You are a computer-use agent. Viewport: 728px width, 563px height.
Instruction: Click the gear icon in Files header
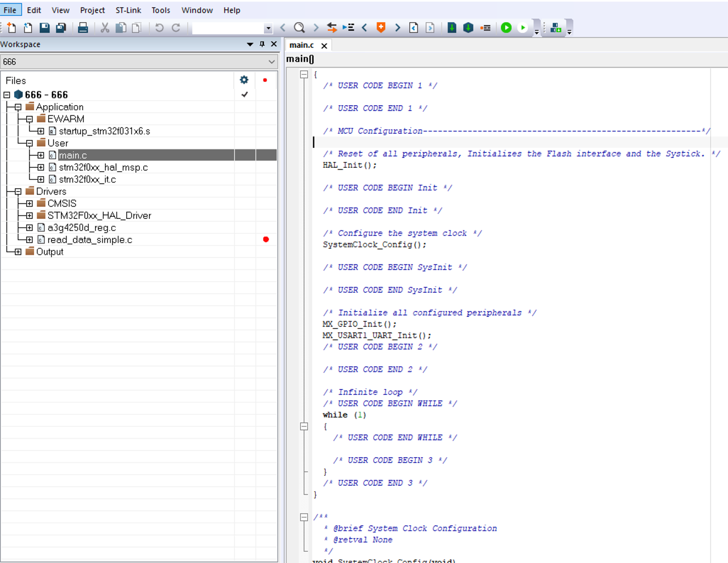pyautogui.click(x=244, y=80)
